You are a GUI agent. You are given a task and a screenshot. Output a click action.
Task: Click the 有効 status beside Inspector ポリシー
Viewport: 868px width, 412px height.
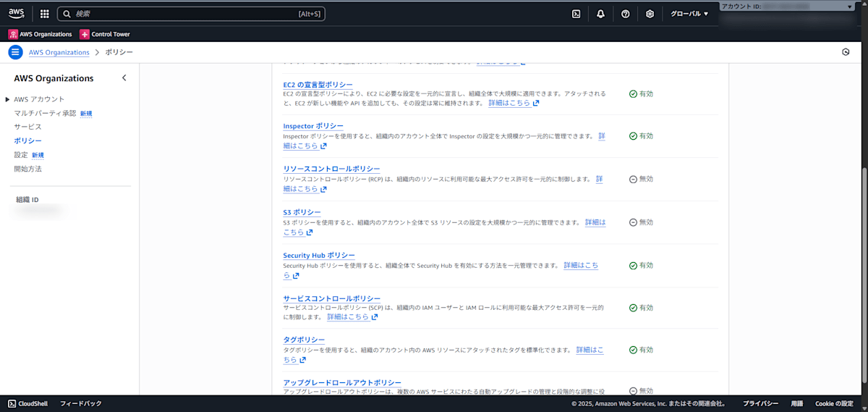(641, 136)
